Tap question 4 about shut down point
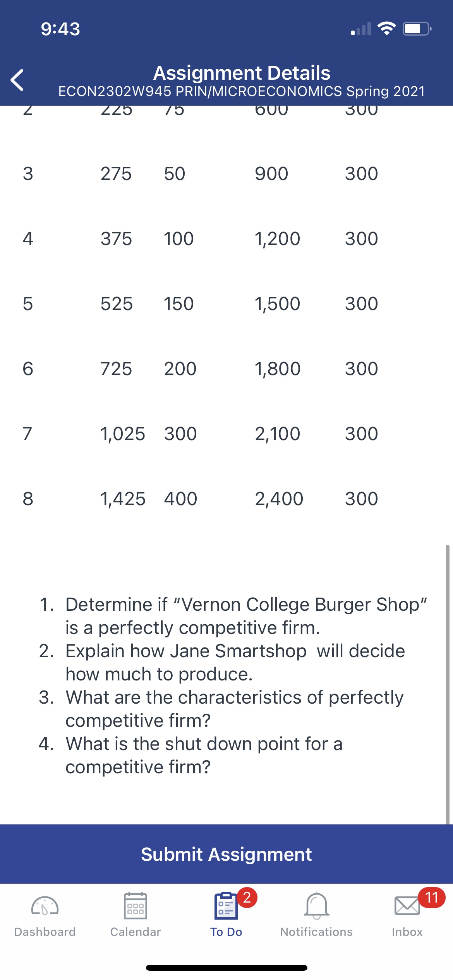The width and height of the screenshot is (453, 980). (x=204, y=755)
